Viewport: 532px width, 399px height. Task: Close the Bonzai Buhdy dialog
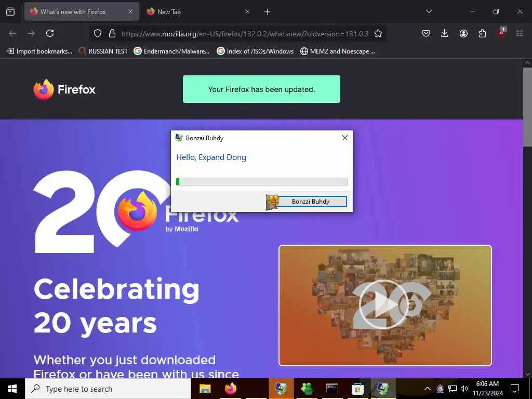click(345, 138)
